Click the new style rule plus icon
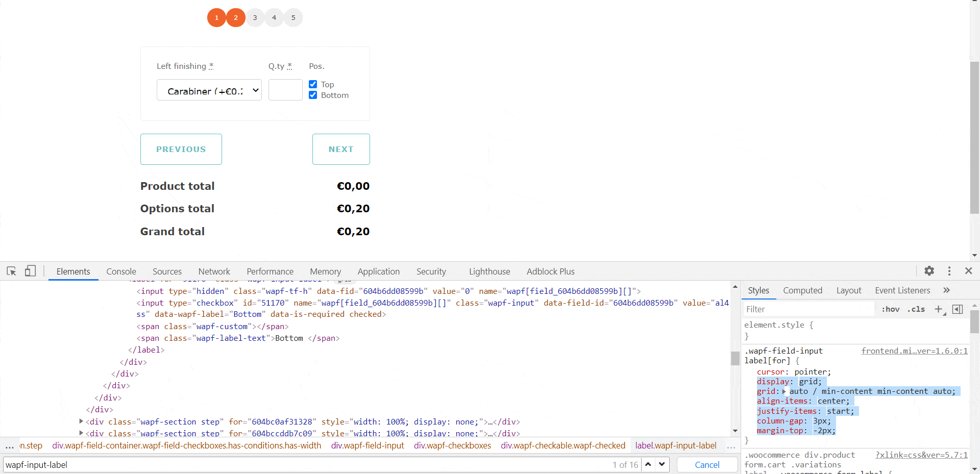Image resolution: width=980 pixels, height=474 pixels. (938, 309)
